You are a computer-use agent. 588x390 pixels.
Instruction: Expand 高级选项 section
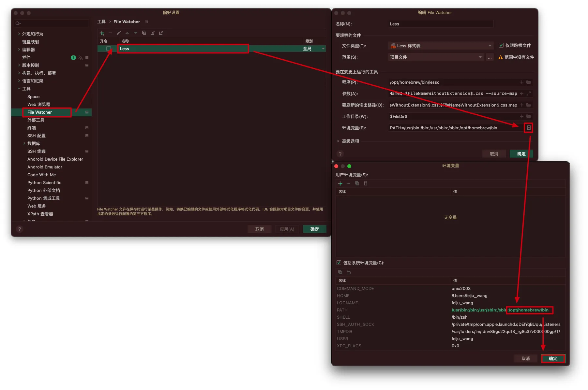338,141
